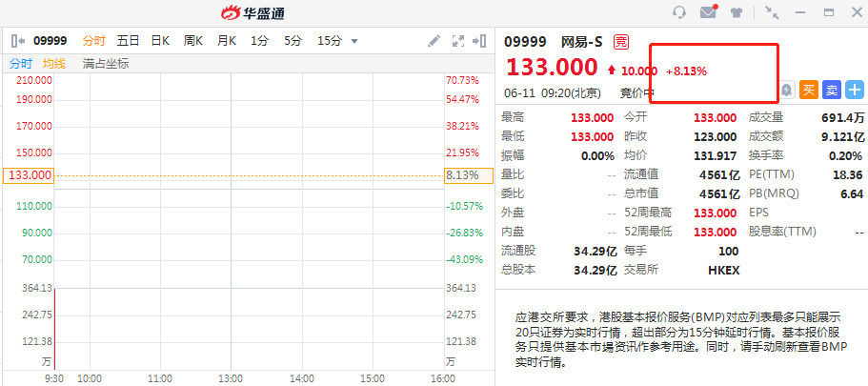This screenshot has width=868, height=386.
Task: Click the PB(MRQ) value 6.64
Action: coord(852,193)
